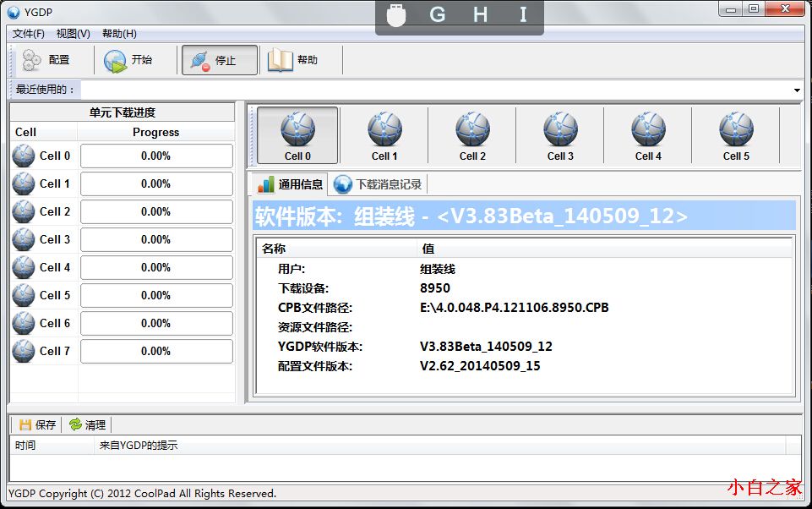Click the 保存 (save) disk icon
The image size is (812, 509).
click(25, 425)
